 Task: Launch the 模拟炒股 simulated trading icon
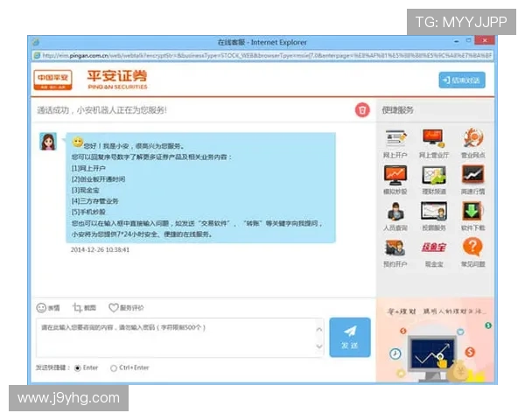coord(395,175)
